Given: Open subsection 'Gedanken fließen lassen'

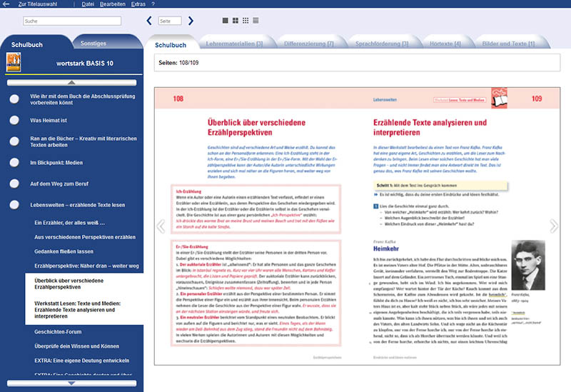Looking at the screenshot, I should coord(64,251).
